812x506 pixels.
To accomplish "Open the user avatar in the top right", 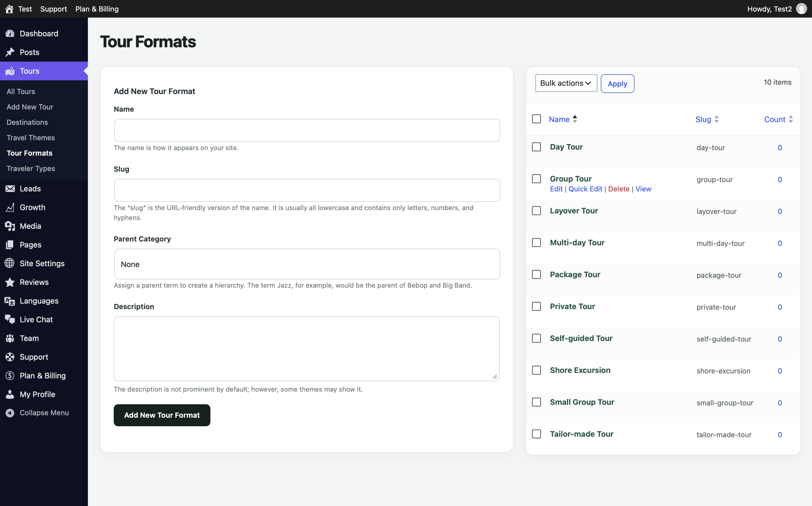I will click(801, 9).
